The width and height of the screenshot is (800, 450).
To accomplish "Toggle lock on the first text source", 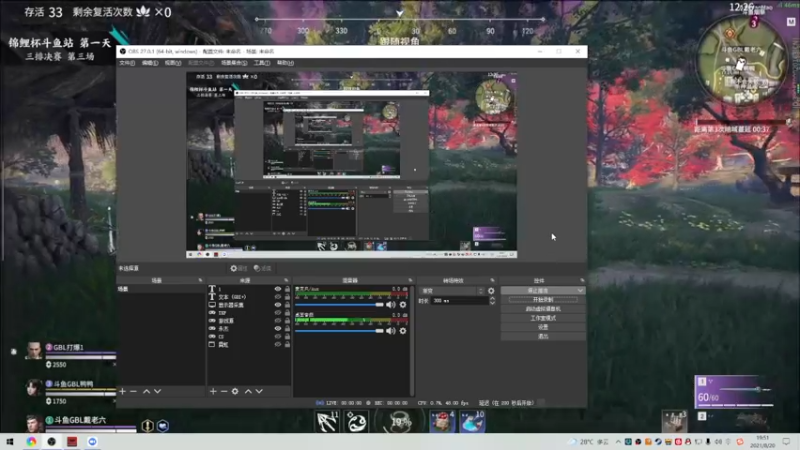I will pyautogui.click(x=287, y=289).
